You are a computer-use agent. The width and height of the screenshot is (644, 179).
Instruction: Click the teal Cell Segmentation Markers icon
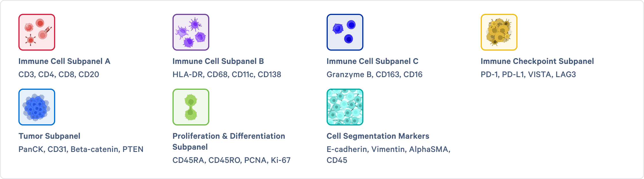pyautogui.click(x=345, y=107)
